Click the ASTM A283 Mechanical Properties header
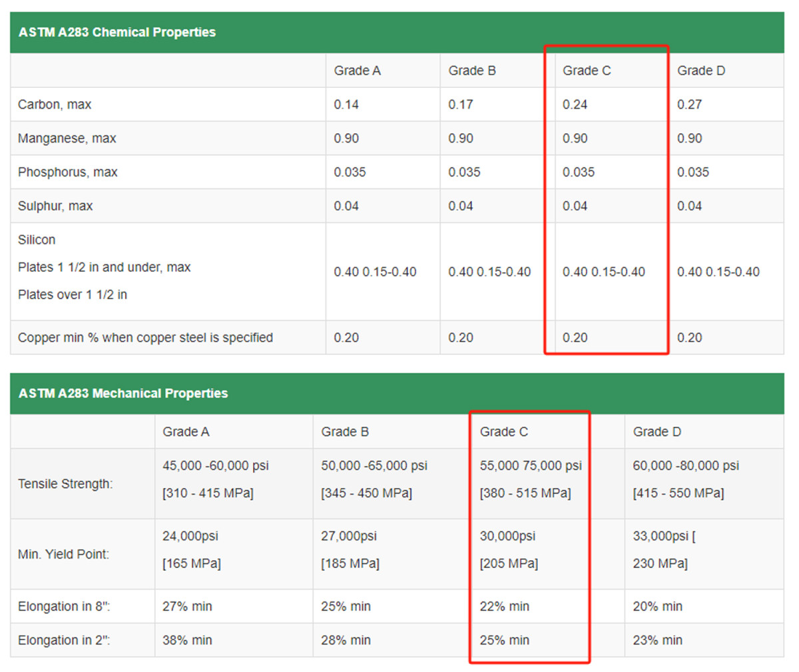799x672 pixels. 123,393
